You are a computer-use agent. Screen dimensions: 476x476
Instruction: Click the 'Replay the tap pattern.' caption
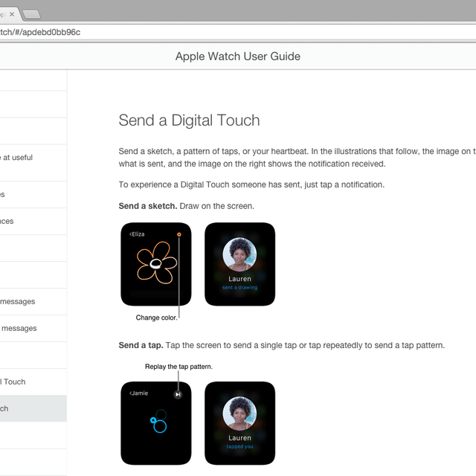[178, 367]
